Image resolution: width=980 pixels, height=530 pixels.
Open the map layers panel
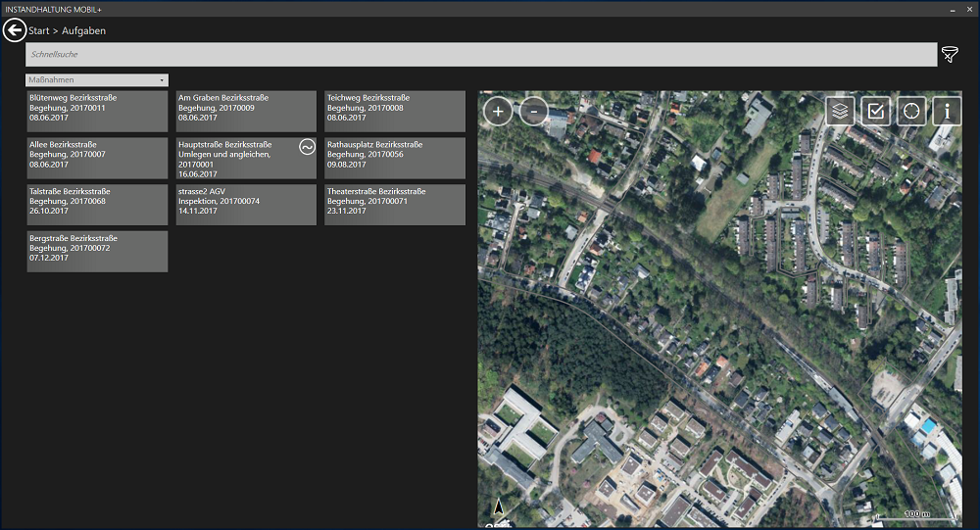[840, 111]
